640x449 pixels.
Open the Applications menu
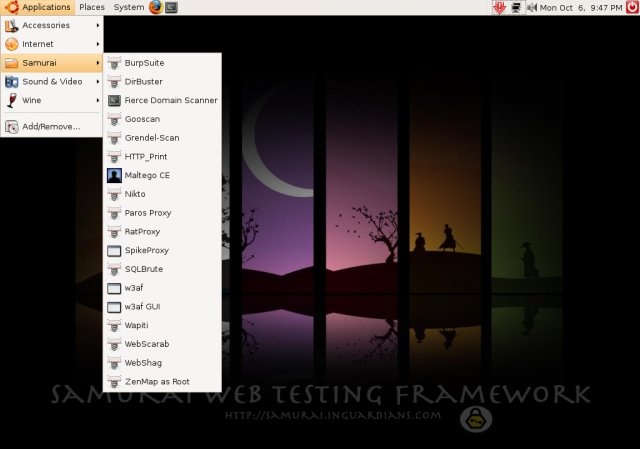[38, 7]
